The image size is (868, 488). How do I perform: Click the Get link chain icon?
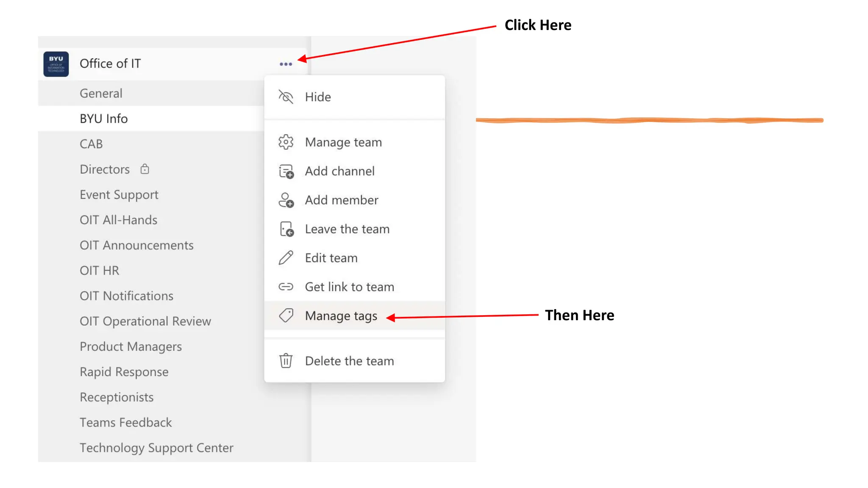tap(286, 287)
